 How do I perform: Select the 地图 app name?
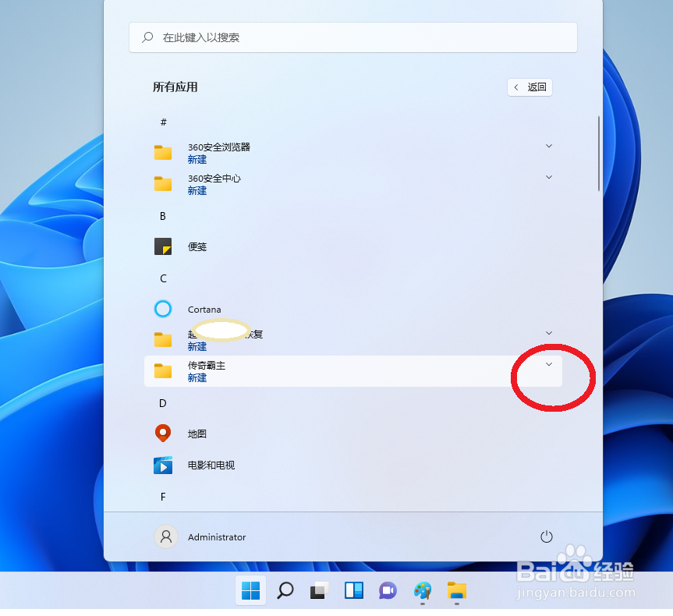pyautogui.click(x=197, y=434)
